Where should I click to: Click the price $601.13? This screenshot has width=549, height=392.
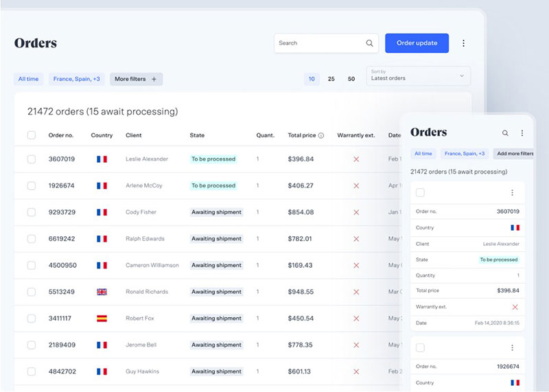point(299,371)
